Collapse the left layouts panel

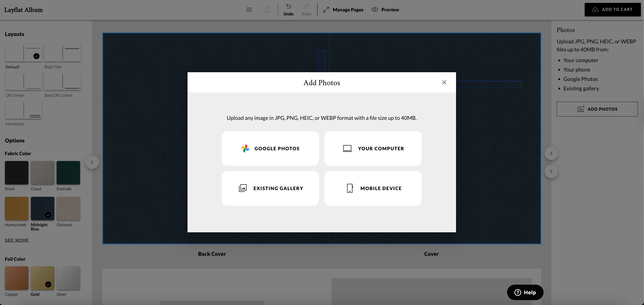click(92, 162)
